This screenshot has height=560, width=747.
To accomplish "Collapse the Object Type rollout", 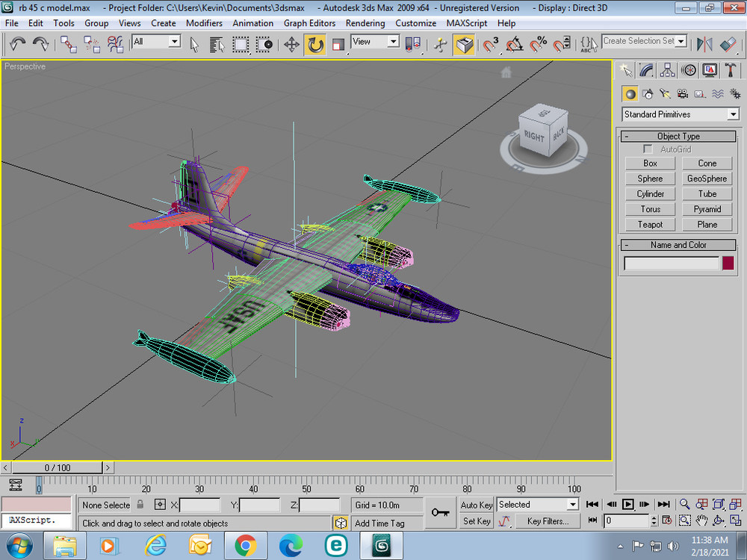I will click(678, 136).
